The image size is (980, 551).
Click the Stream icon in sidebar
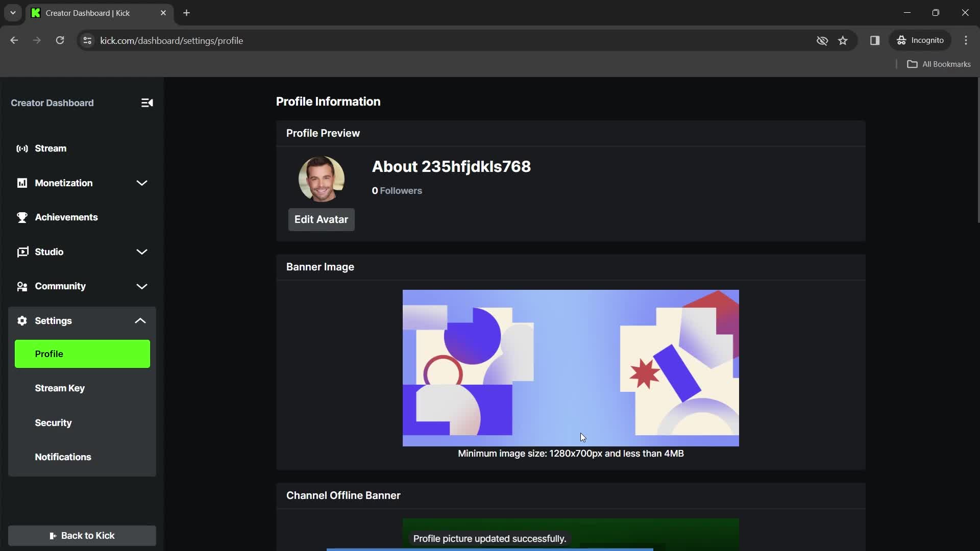coord(23,147)
